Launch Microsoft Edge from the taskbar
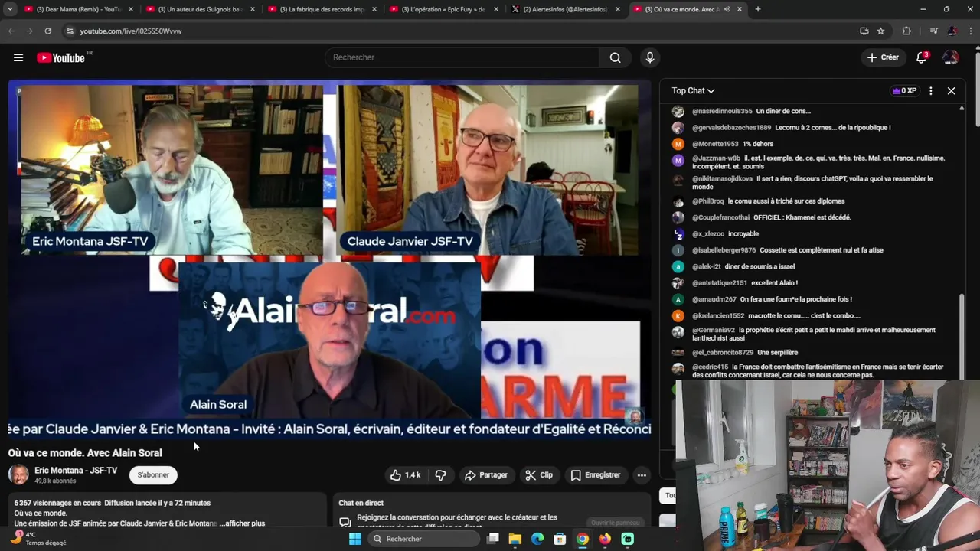Image resolution: width=980 pixels, height=551 pixels. point(537,539)
